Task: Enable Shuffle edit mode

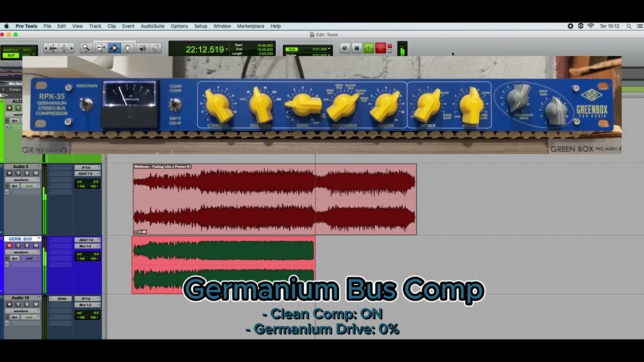Action: (x=11, y=50)
